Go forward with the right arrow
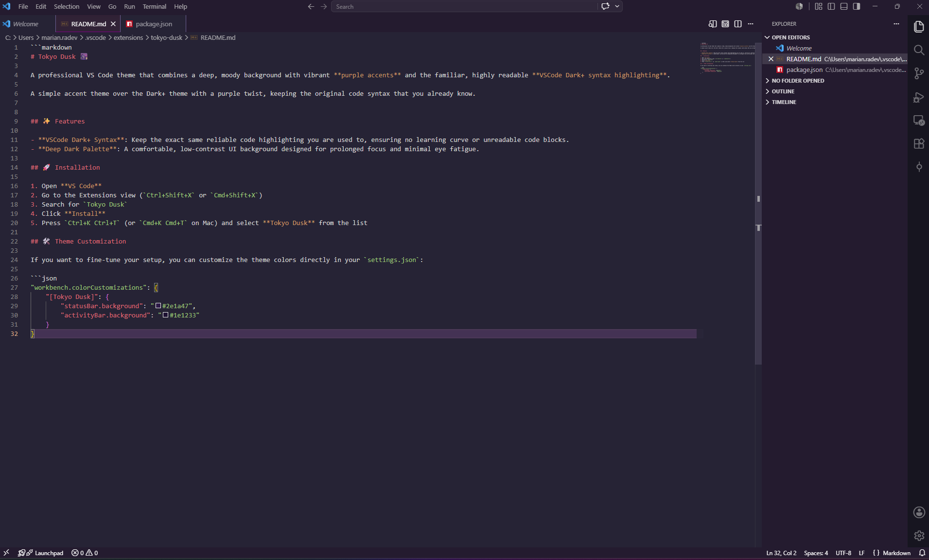Viewport: 929px width, 560px height. [x=324, y=6]
